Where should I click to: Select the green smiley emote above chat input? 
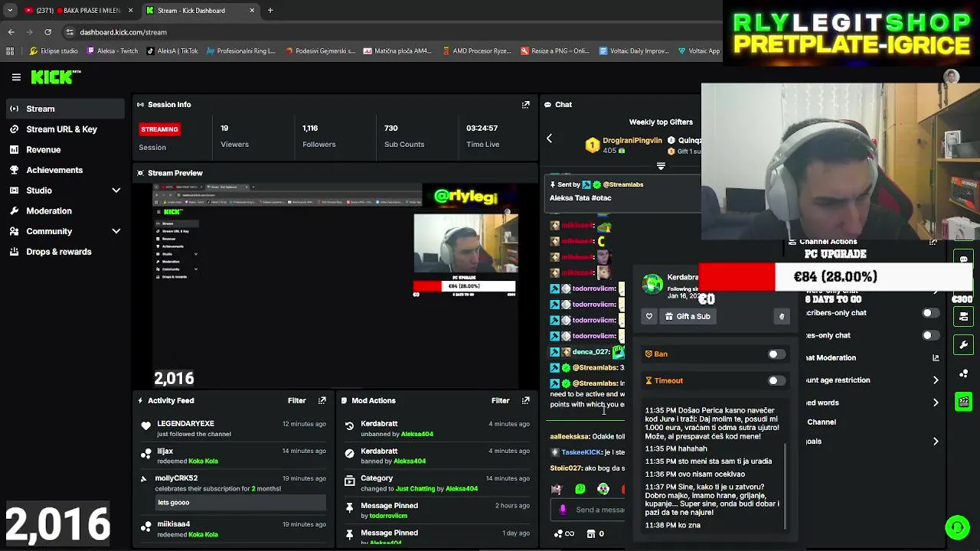tap(580, 489)
